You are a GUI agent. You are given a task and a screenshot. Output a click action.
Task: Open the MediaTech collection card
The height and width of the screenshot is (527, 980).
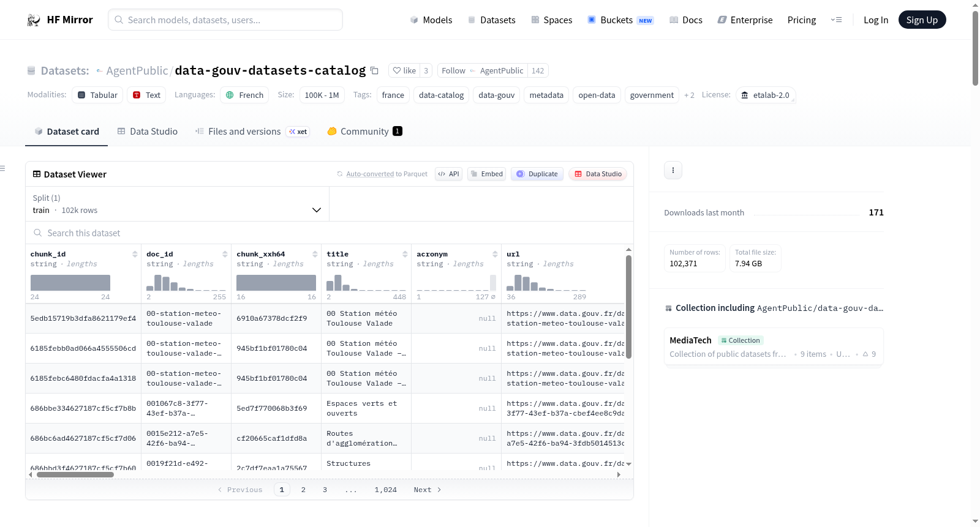774,346
